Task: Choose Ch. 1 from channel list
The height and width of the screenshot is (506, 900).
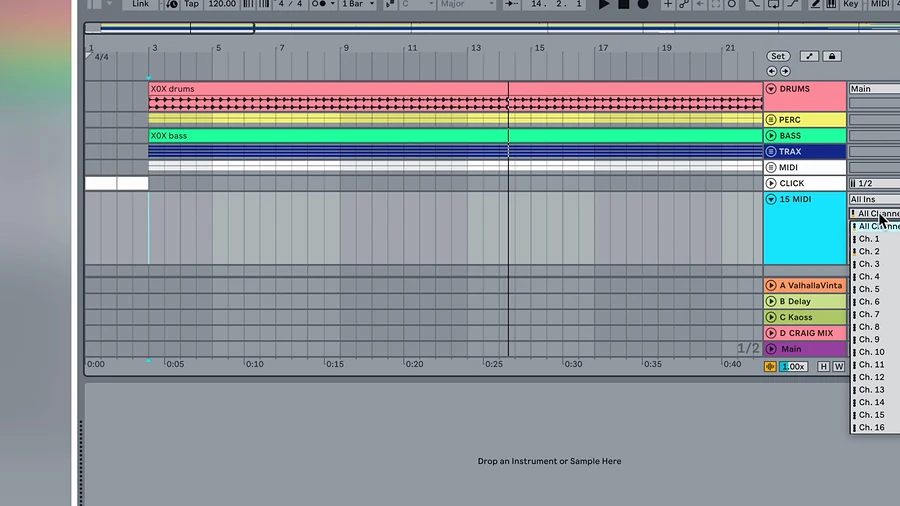Action: [x=875, y=239]
